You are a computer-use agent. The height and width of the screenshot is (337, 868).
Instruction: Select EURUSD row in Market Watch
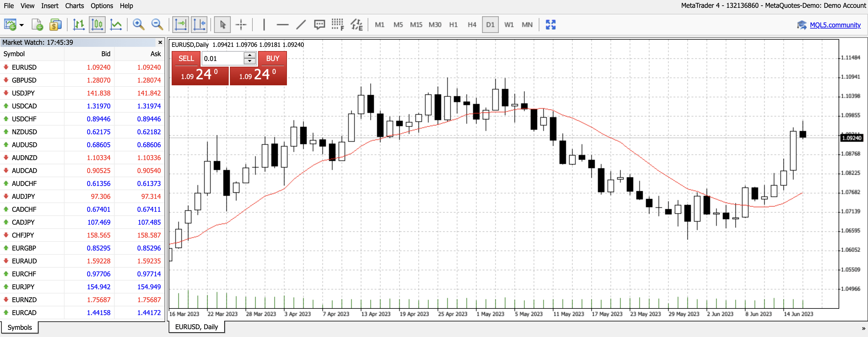[x=82, y=67]
